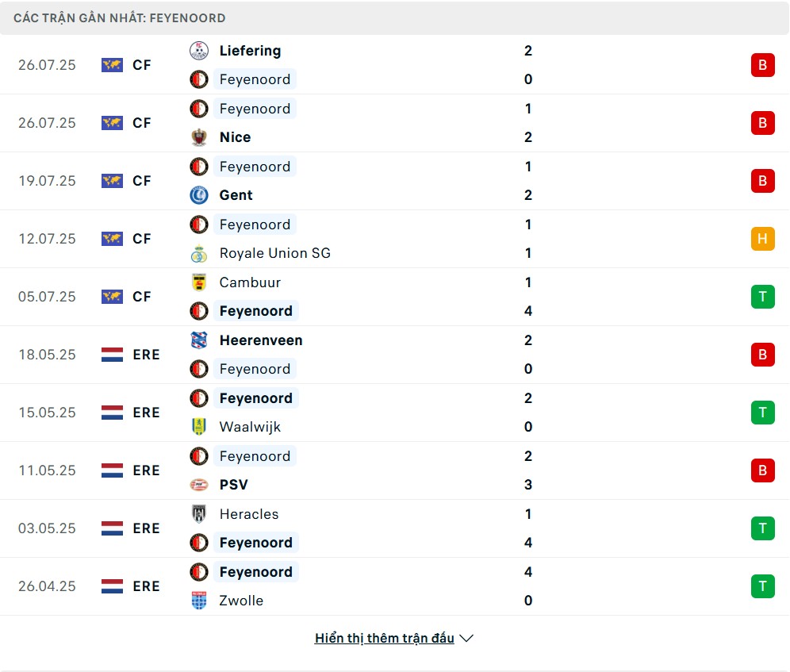Select Netherlands flag on 18.05.25 row
This screenshot has height=672, width=790.
click(112, 355)
